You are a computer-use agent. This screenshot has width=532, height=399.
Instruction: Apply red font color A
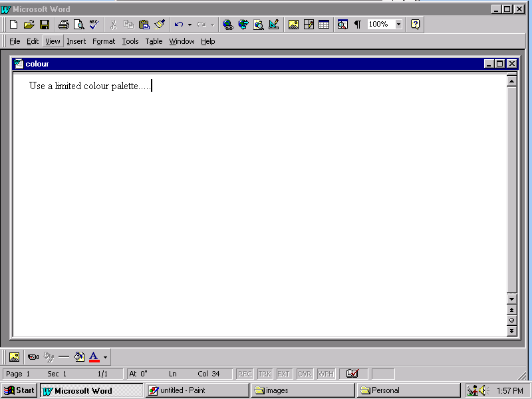(x=94, y=357)
